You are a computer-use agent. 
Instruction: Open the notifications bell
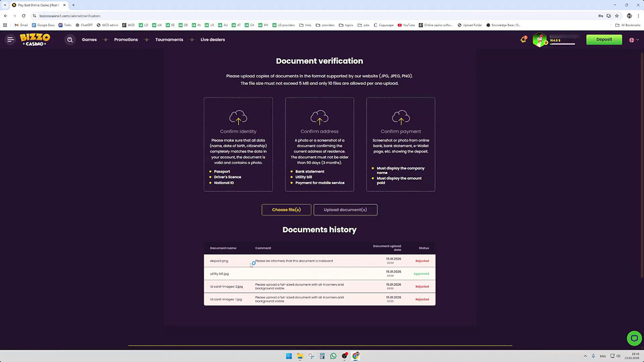pyautogui.click(x=523, y=40)
